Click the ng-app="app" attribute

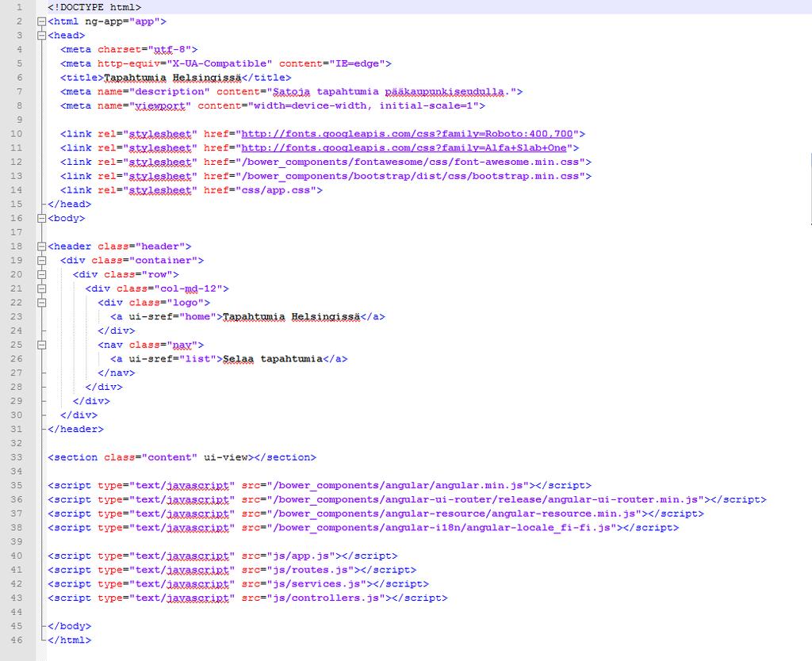tap(123, 21)
